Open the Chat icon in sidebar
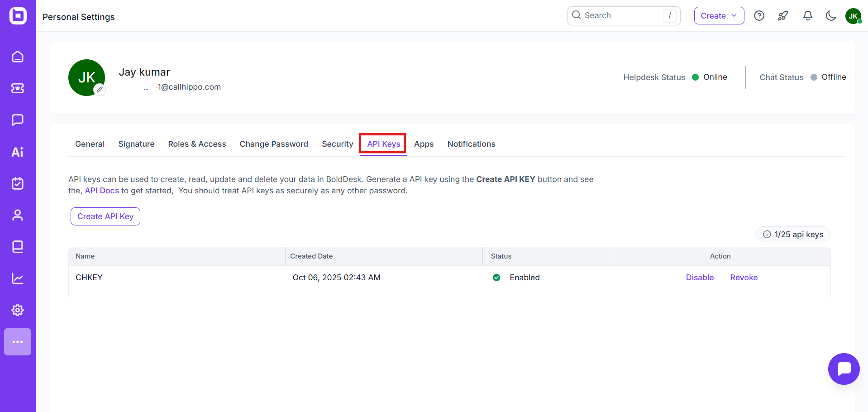Viewport: 868px width, 412px height. coord(18,120)
